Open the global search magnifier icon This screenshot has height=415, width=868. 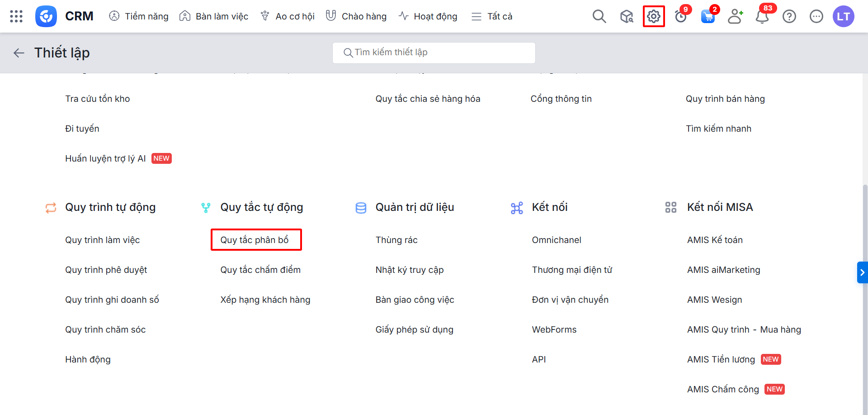[599, 16]
